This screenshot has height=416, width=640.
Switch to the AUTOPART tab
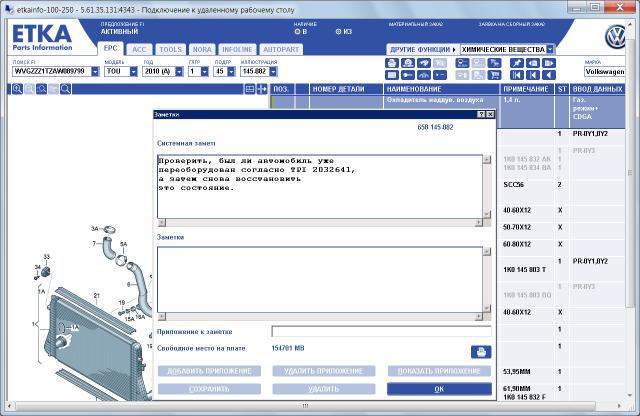click(281, 49)
